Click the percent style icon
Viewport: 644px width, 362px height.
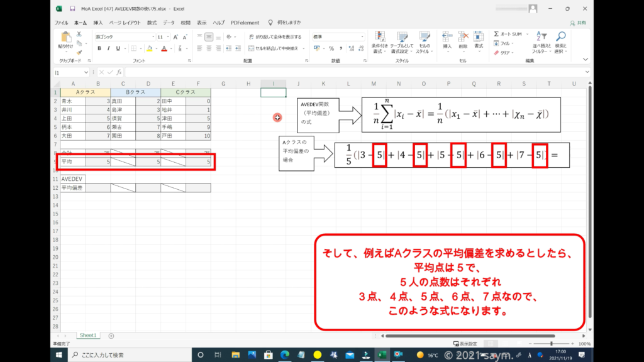[x=331, y=48]
